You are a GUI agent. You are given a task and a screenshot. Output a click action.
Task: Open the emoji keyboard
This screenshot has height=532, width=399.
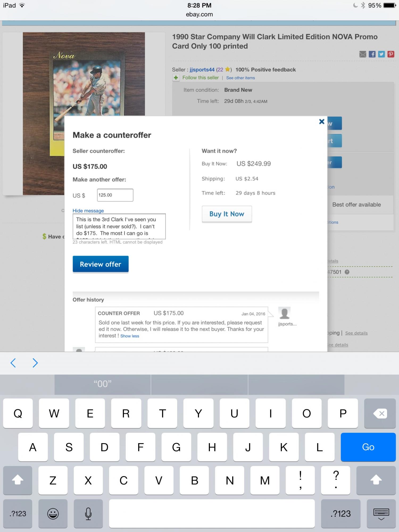53,514
